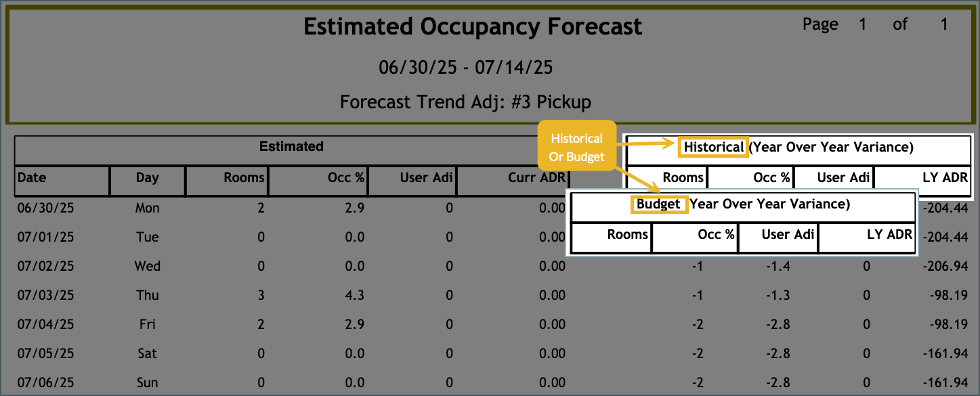This screenshot has height=396, width=980.
Task: Select the 06/30/25 - 07/14/25 date range text
Action: pos(465,67)
